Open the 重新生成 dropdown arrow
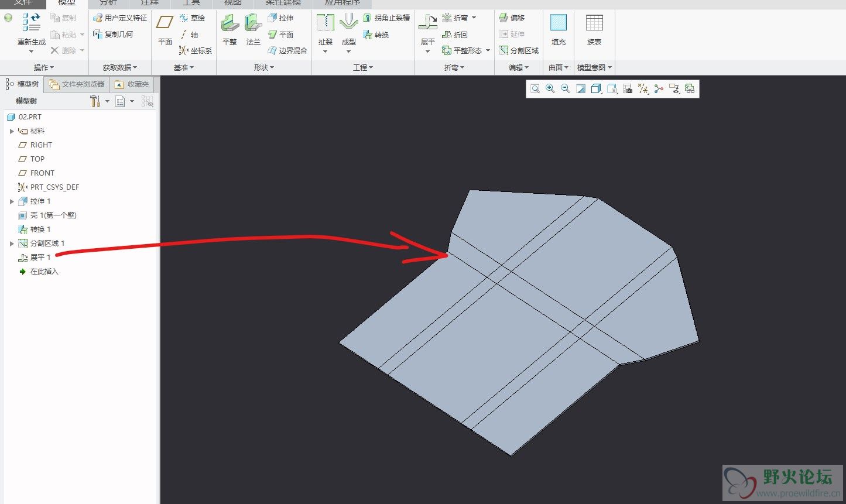 (x=32, y=52)
